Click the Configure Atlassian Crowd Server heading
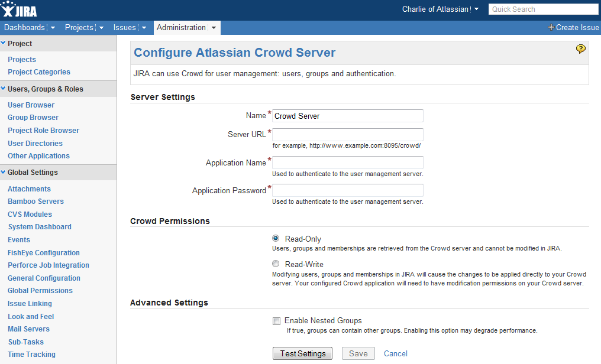The image size is (601, 364). click(235, 53)
